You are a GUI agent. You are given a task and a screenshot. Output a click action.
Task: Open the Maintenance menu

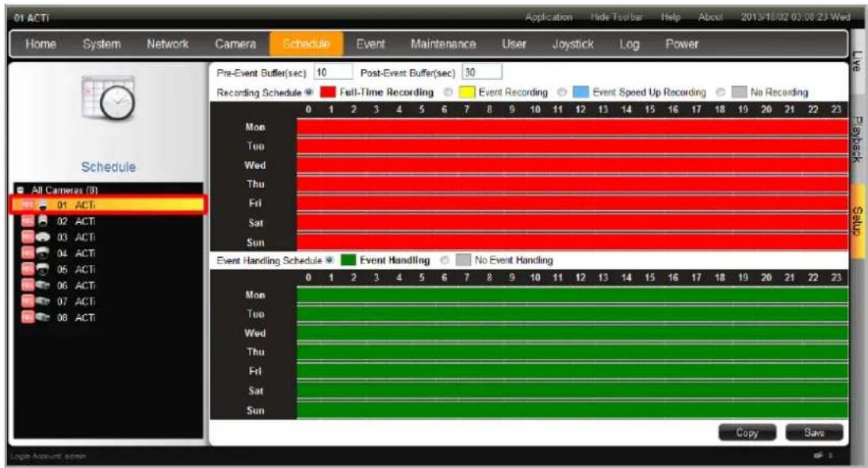click(x=443, y=44)
